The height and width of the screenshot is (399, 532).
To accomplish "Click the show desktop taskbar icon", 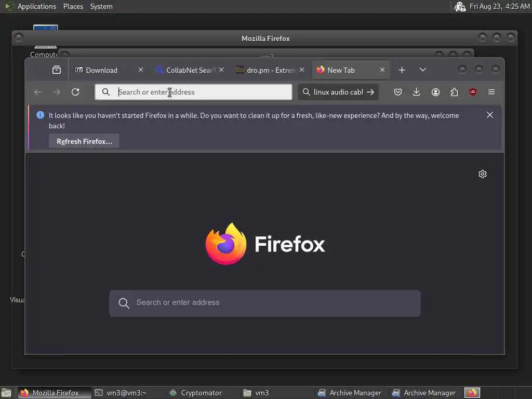I will pyautogui.click(x=6, y=393).
